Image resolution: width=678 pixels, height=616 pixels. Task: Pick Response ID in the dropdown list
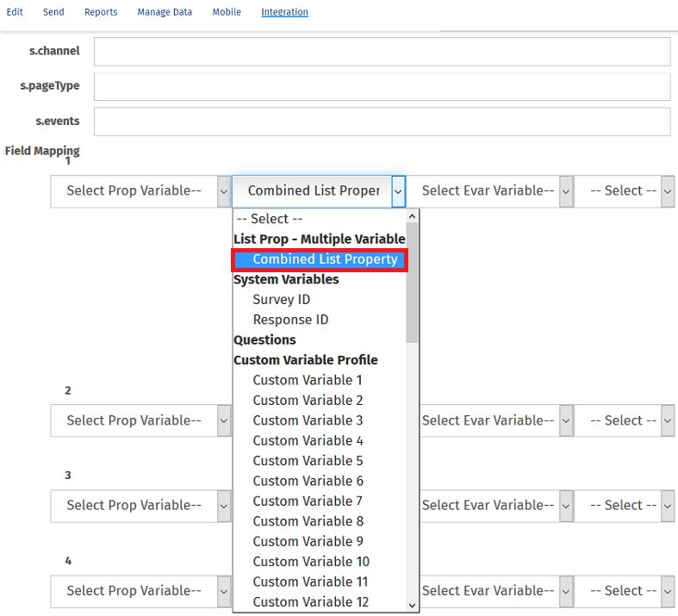(290, 320)
